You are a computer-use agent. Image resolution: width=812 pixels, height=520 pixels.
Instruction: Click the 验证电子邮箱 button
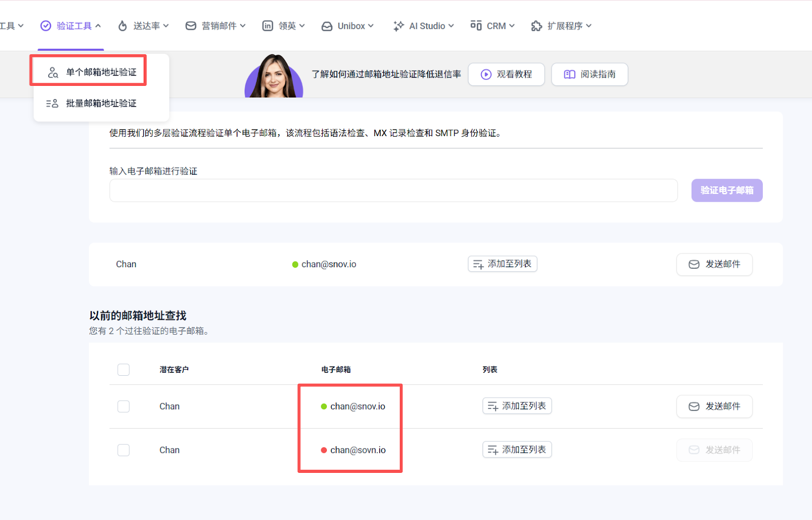coord(726,190)
